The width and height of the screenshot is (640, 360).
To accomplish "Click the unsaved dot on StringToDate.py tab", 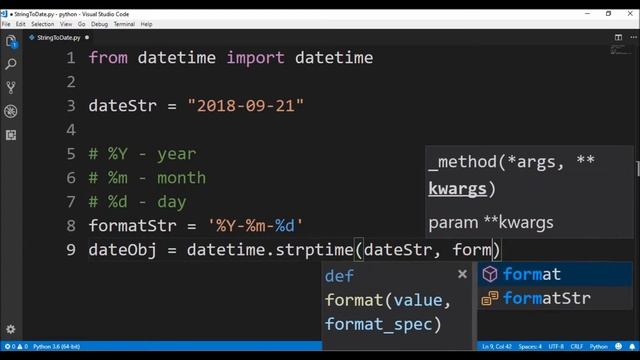I will coord(87,38).
